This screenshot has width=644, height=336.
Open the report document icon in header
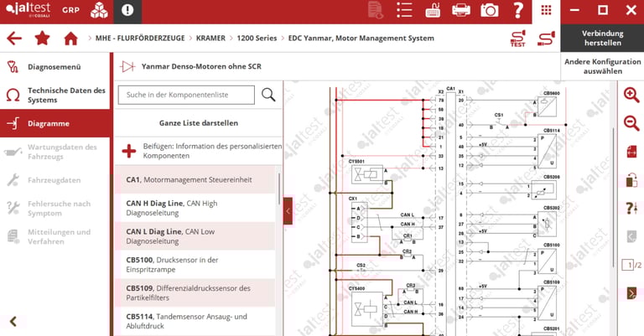(x=376, y=10)
